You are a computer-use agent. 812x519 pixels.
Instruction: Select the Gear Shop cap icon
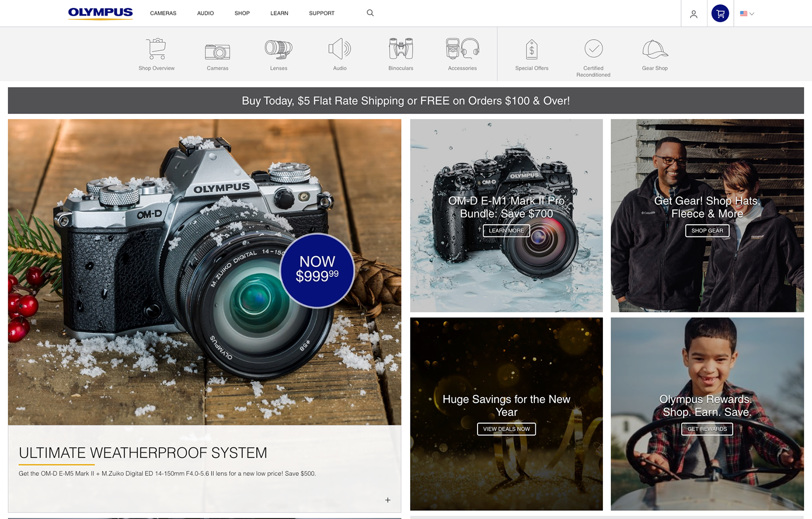655,49
